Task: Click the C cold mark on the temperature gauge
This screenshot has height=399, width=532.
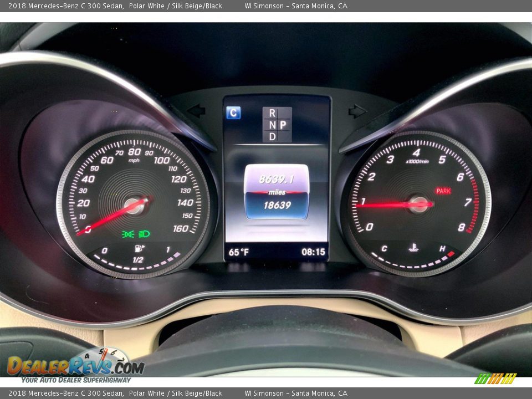Action: [383, 248]
